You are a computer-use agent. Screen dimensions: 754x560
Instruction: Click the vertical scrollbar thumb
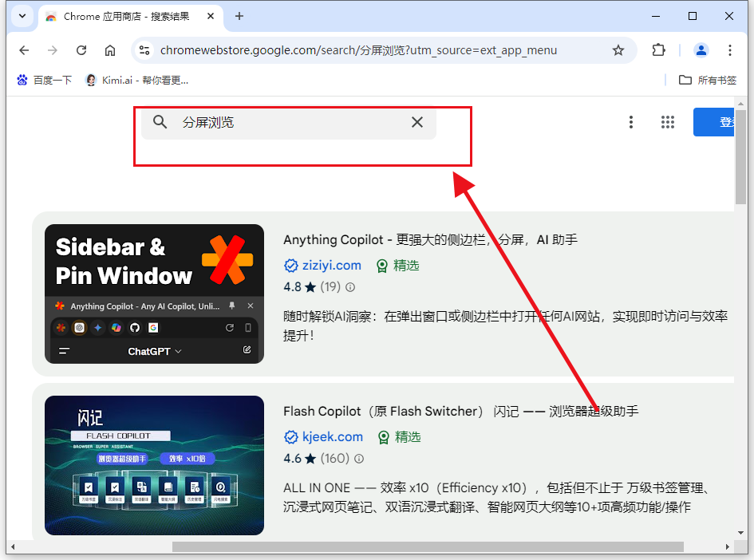pos(740,157)
